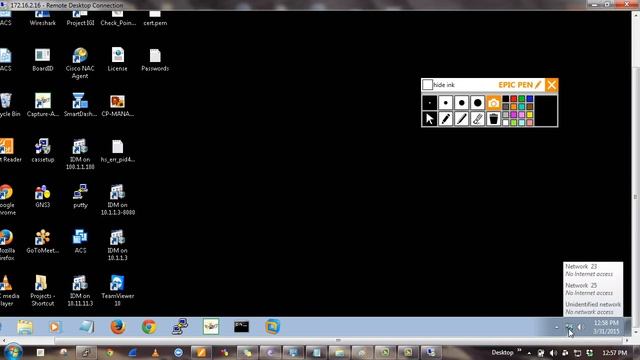
Task: Tick the hide ink checkbox
Action: (427, 84)
